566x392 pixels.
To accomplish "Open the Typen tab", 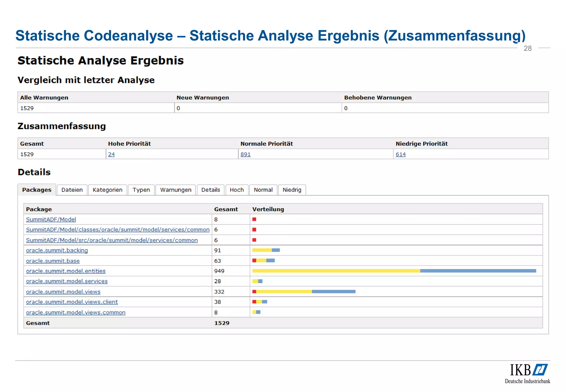I will pos(141,190).
